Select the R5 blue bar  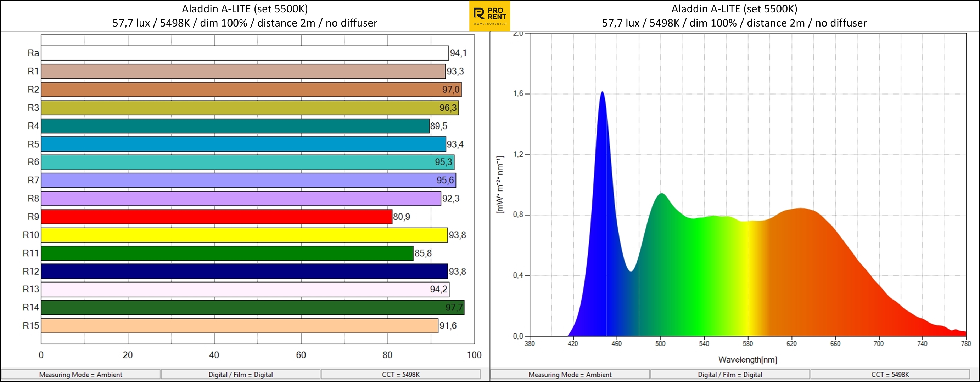pos(243,144)
